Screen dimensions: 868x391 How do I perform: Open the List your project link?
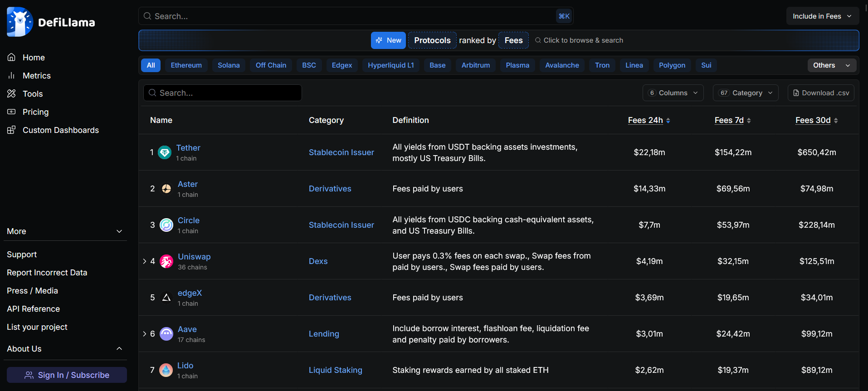coord(37,327)
